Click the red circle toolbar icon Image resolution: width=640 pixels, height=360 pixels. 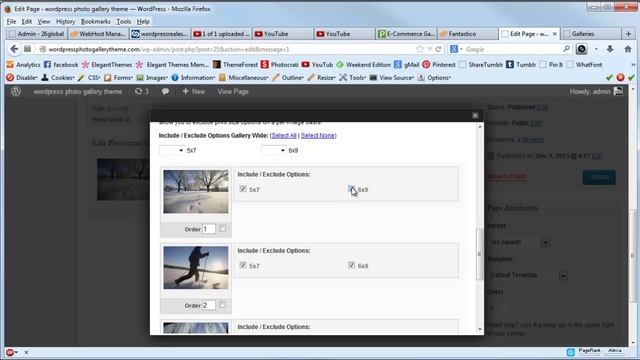(620, 78)
